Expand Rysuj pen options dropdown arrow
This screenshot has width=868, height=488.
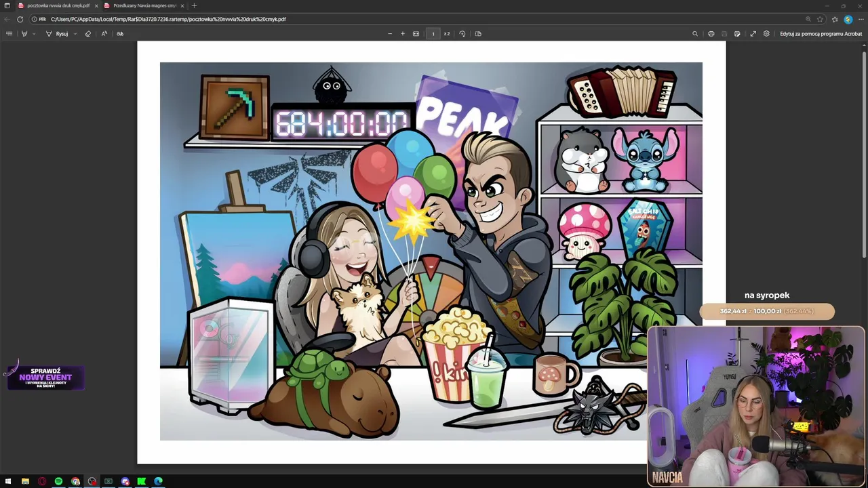75,34
